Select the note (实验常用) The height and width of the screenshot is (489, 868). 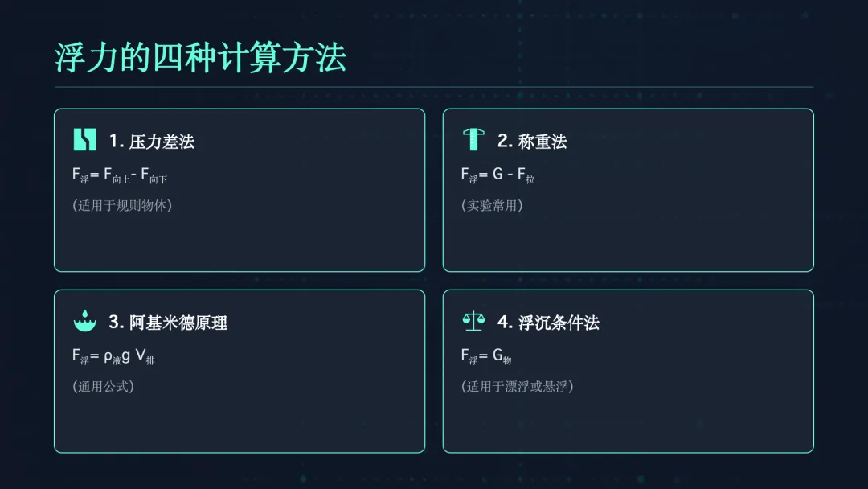click(492, 205)
